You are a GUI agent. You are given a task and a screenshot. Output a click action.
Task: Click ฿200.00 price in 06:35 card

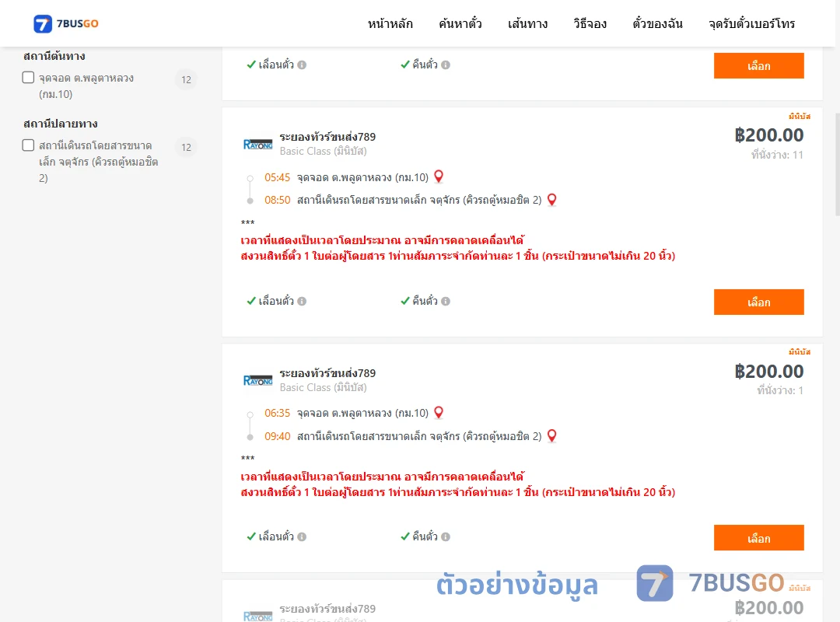(768, 372)
